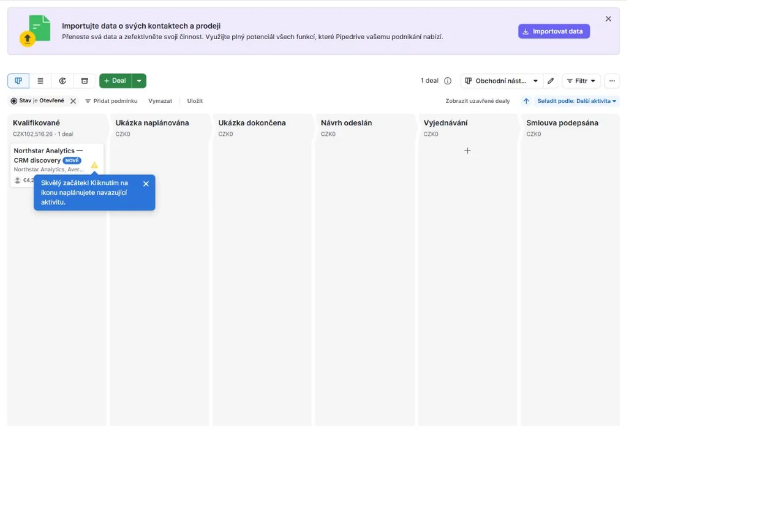784x532 pixels.
Task: Click the Uložit link
Action: pyautogui.click(x=195, y=101)
